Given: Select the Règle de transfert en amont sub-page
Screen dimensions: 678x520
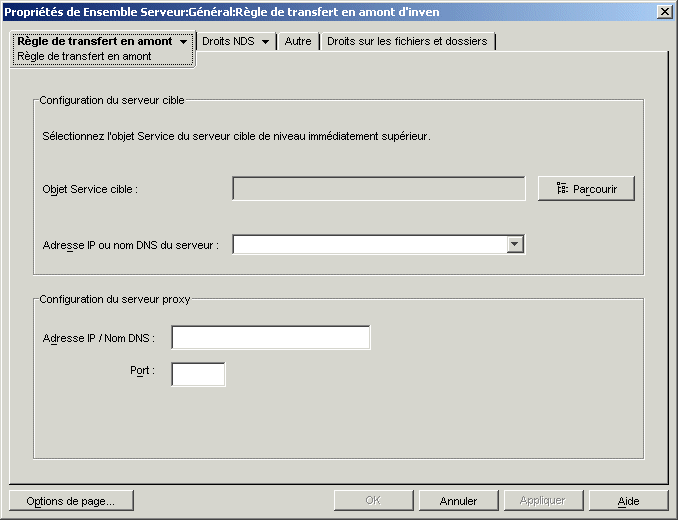Looking at the screenshot, I should [x=84, y=56].
